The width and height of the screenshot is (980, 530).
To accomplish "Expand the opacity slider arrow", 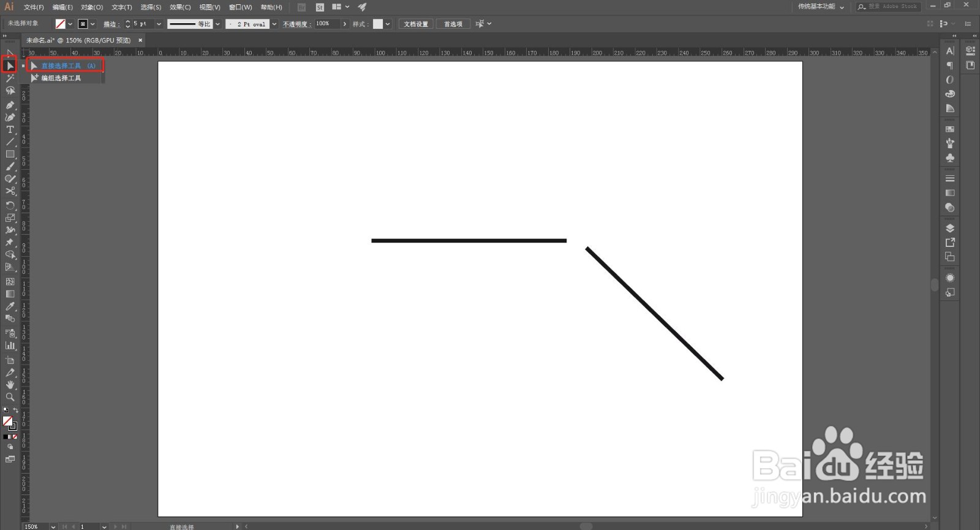I will [345, 24].
